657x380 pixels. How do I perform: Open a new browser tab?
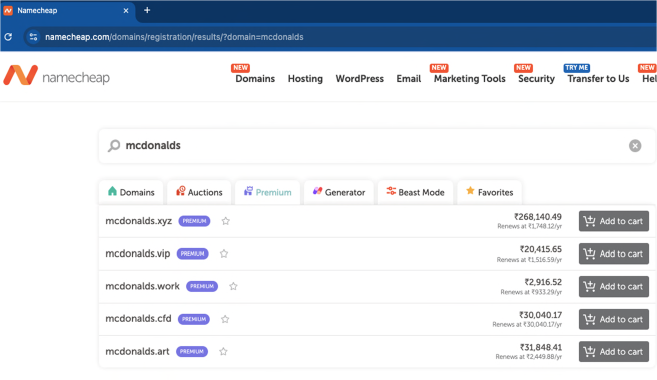[x=147, y=10]
